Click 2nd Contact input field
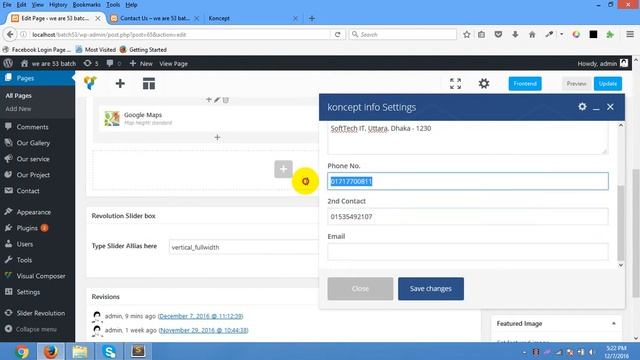640x360 pixels. 468,216
